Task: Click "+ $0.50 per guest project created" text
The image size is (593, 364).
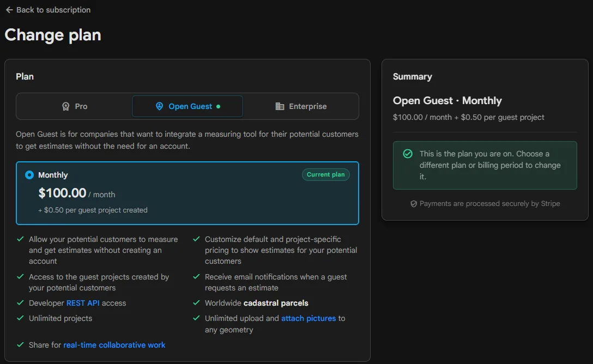Action: 93,210
